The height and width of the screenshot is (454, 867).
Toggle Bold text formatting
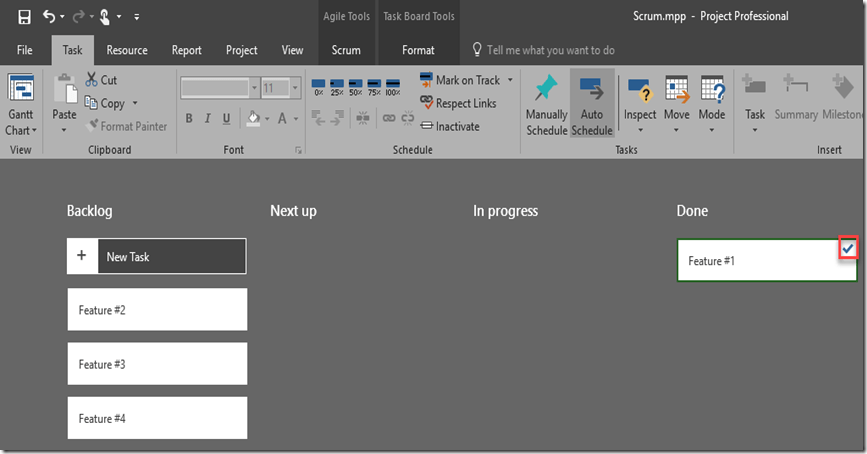[189, 119]
